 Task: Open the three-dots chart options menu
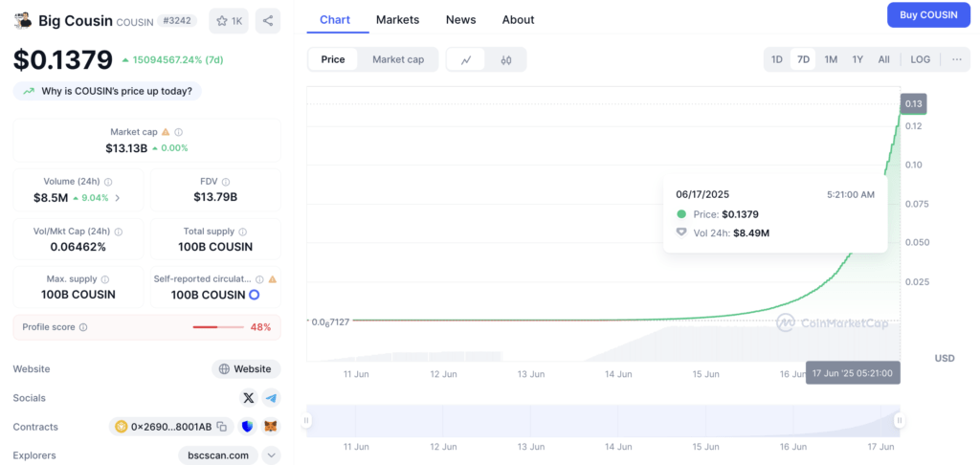tap(957, 59)
